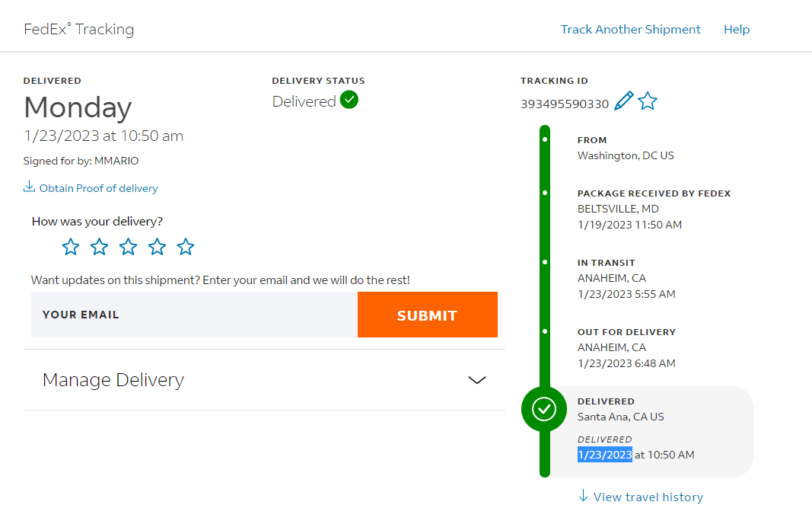Image resolution: width=812 pixels, height=521 pixels.
Task: Rate delivery with the third star
Action: point(128,247)
